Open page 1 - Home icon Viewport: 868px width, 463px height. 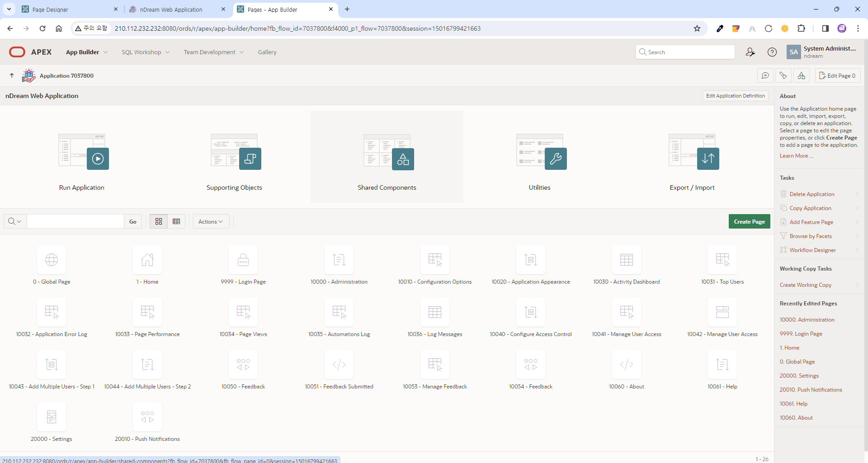tap(147, 260)
